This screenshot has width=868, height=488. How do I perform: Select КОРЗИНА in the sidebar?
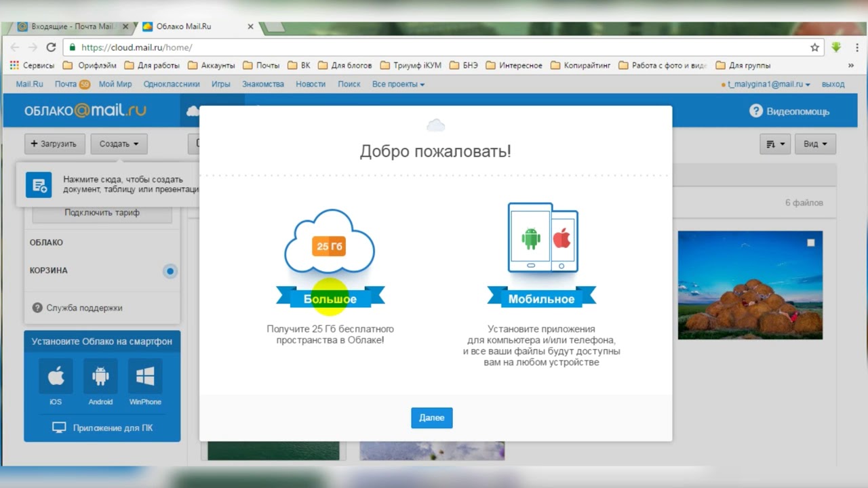pos(48,270)
